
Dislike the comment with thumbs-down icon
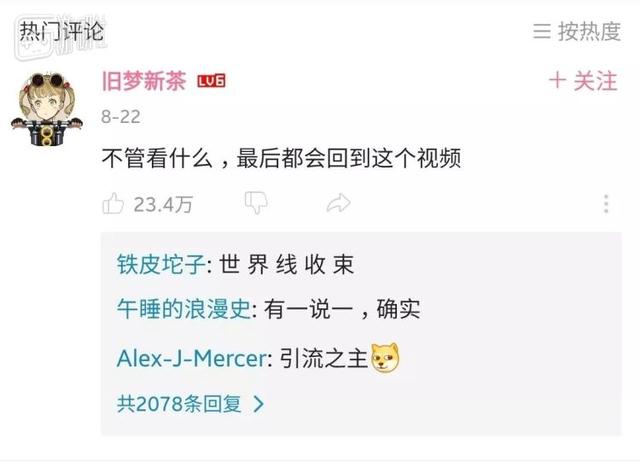(256, 203)
